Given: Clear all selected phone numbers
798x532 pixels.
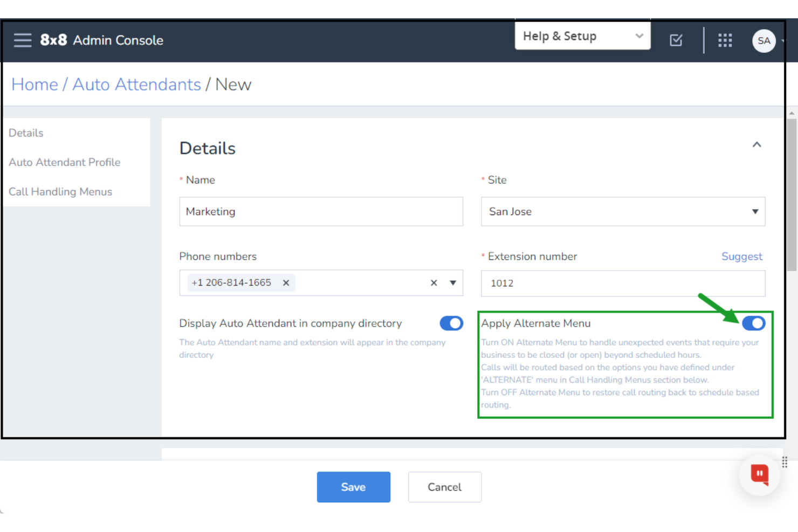Looking at the screenshot, I should [x=434, y=282].
